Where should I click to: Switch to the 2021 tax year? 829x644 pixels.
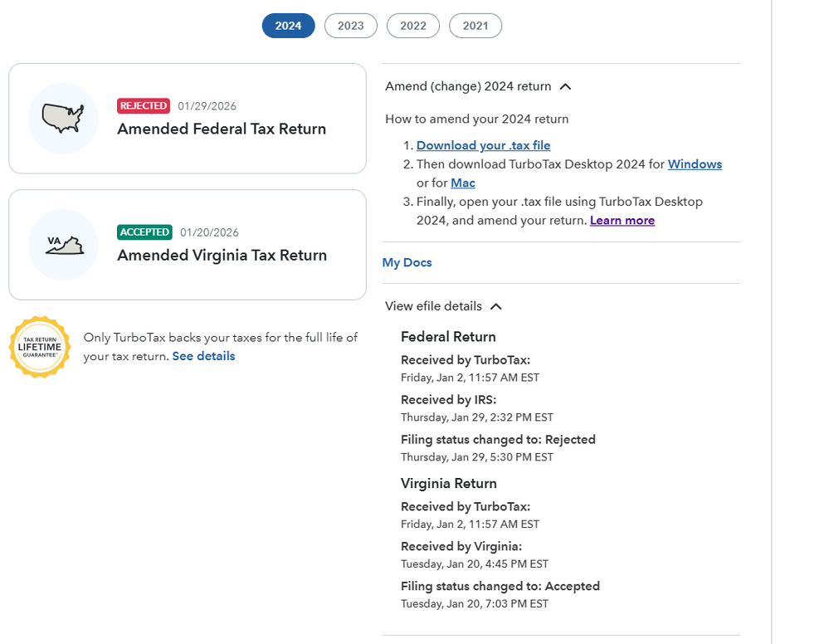click(x=475, y=26)
